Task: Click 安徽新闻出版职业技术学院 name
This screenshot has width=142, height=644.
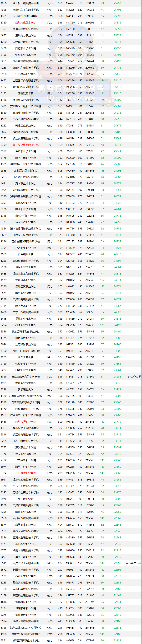Action: [x=26, y=106]
